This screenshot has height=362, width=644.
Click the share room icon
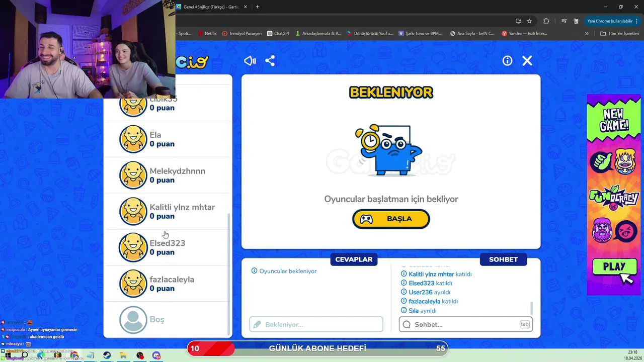(x=270, y=61)
